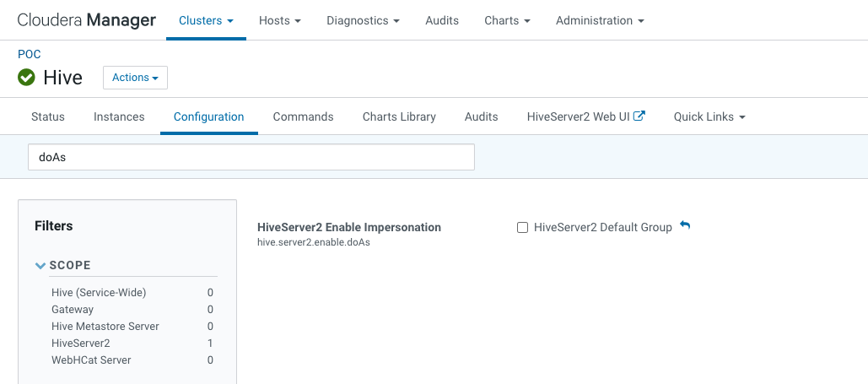Image resolution: width=868 pixels, height=384 pixels.
Task: Click the POC cluster breadcrumb link
Action: click(30, 54)
